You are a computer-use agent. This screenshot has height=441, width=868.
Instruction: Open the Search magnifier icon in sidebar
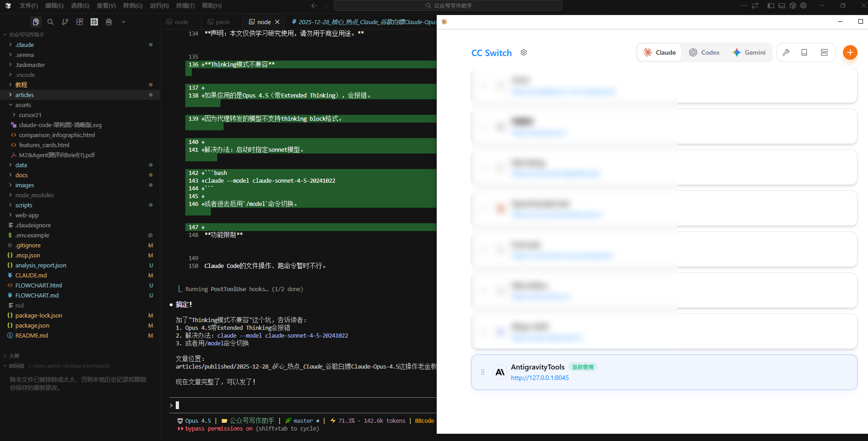click(51, 22)
